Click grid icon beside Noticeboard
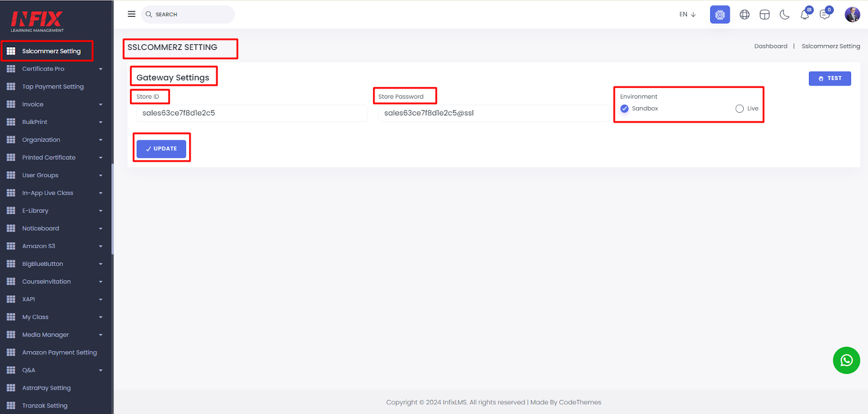The image size is (868, 414). tap(11, 228)
